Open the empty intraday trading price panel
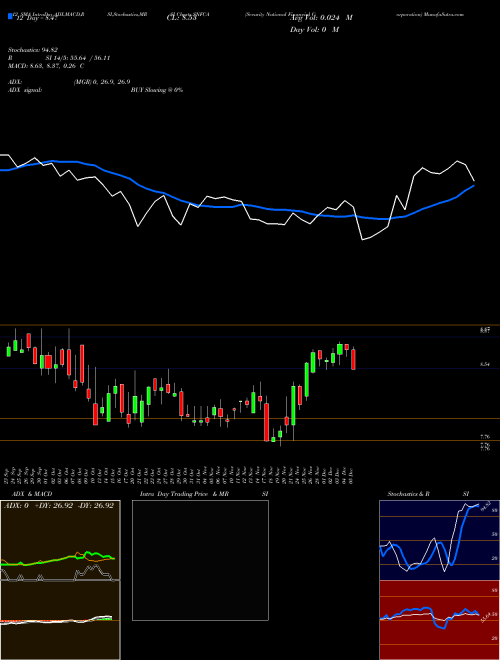This screenshot has width=500, height=660. [200, 560]
